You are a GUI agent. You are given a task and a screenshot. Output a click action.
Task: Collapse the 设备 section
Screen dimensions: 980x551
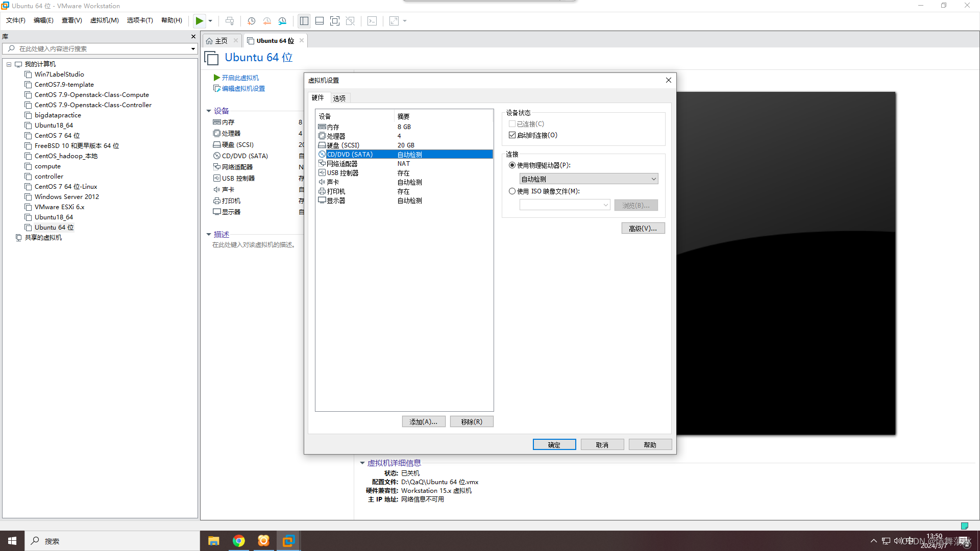[209, 111]
